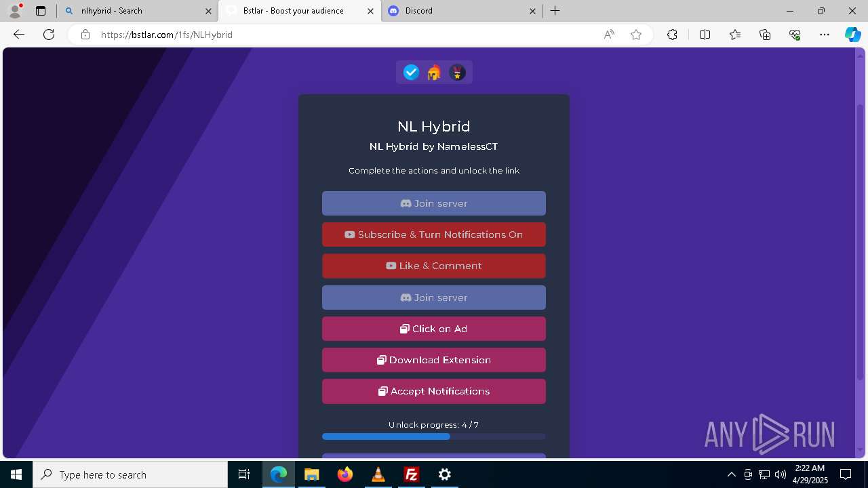Screen dimensions: 868x488
Task: Open the taskbar clock and date
Action: pyautogui.click(x=809, y=474)
